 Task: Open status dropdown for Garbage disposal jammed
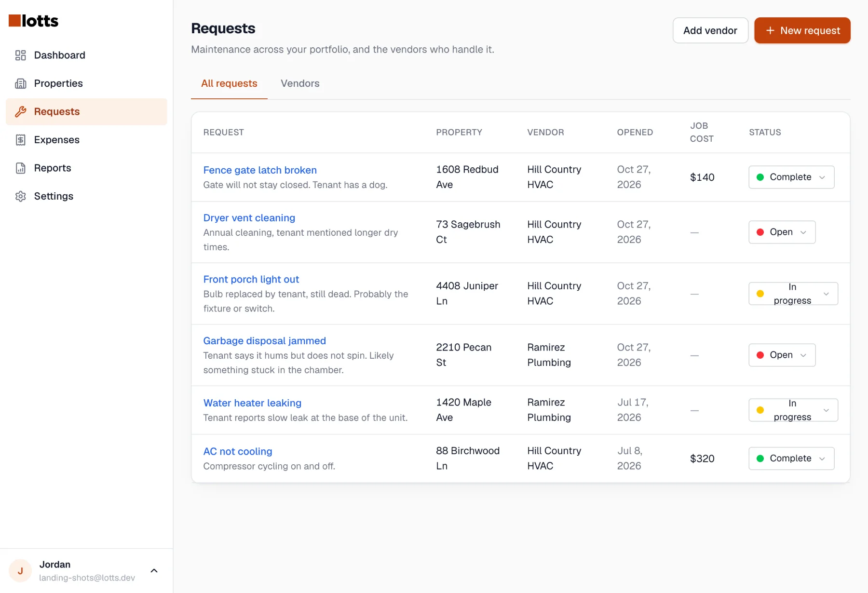pos(782,355)
